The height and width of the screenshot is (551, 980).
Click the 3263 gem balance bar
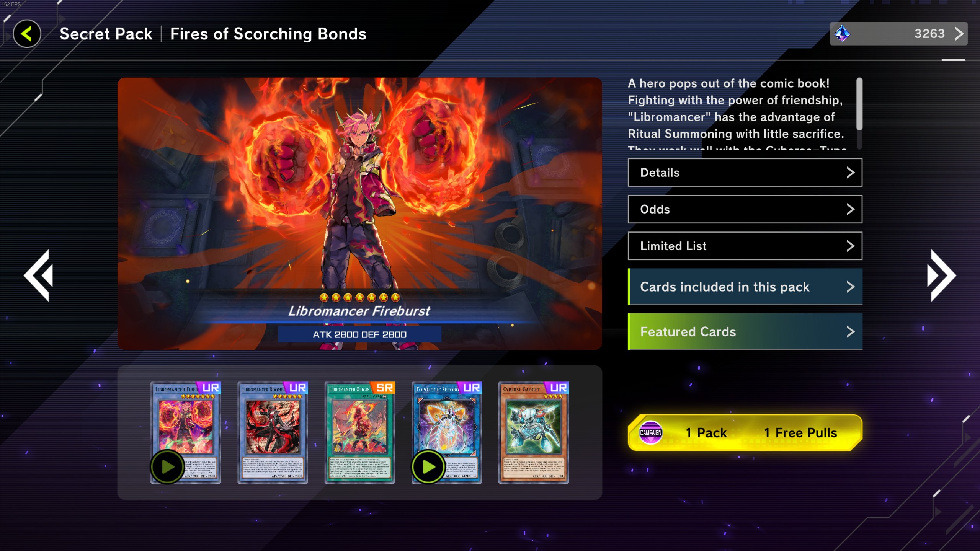tap(898, 34)
